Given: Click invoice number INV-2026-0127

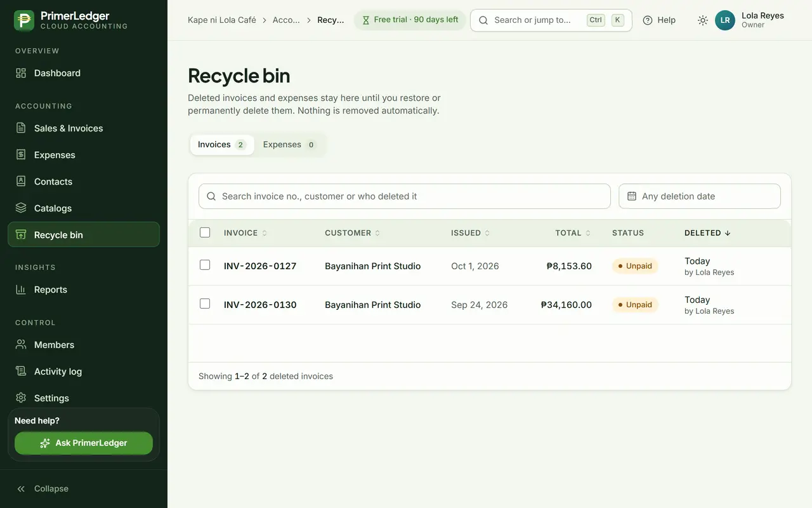Looking at the screenshot, I should click(x=260, y=266).
